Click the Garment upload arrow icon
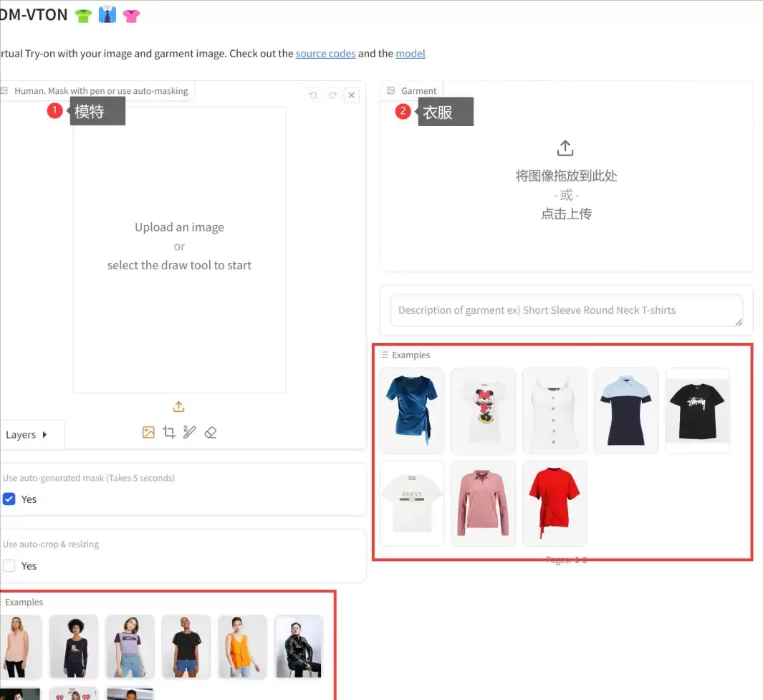This screenshot has width=763, height=700. pyautogui.click(x=565, y=148)
